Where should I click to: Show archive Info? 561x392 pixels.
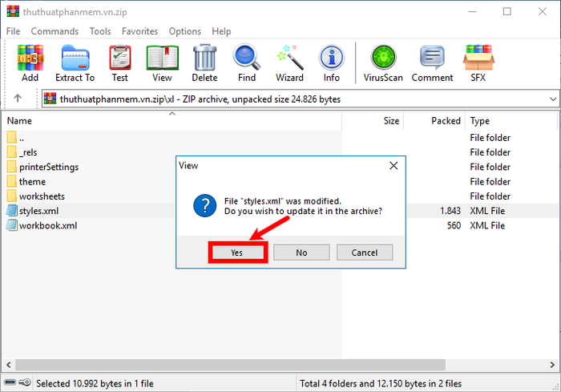click(332, 63)
